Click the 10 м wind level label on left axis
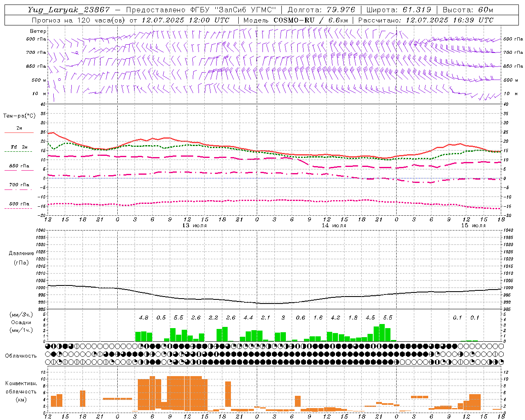525x420 pixels. (x=39, y=94)
